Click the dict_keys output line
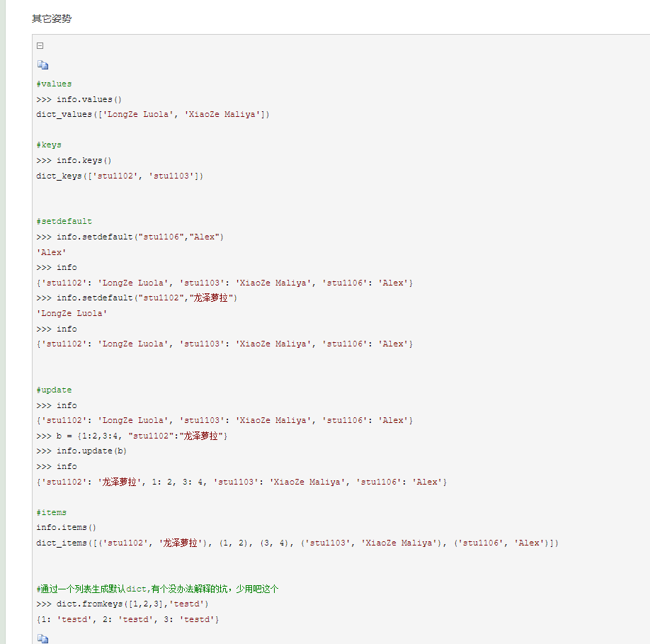650x644 pixels. (x=120, y=176)
